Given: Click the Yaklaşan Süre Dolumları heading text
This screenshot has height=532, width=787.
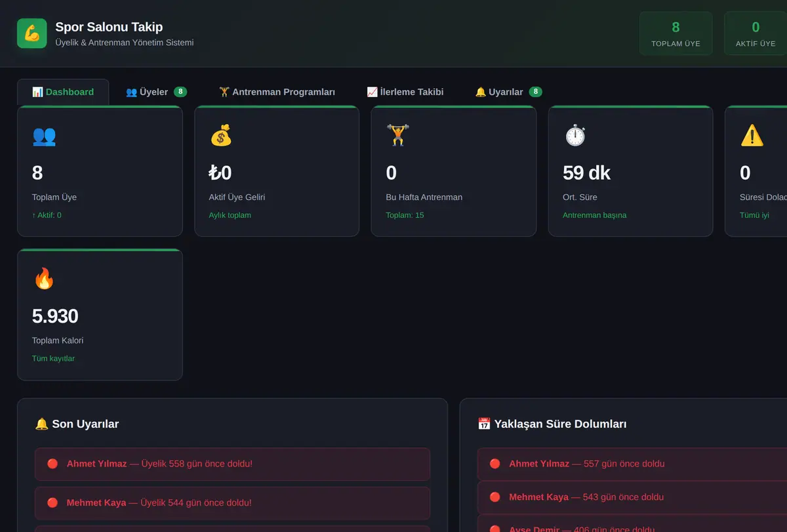Looking at the screenshot, I should tap(560, 424).
